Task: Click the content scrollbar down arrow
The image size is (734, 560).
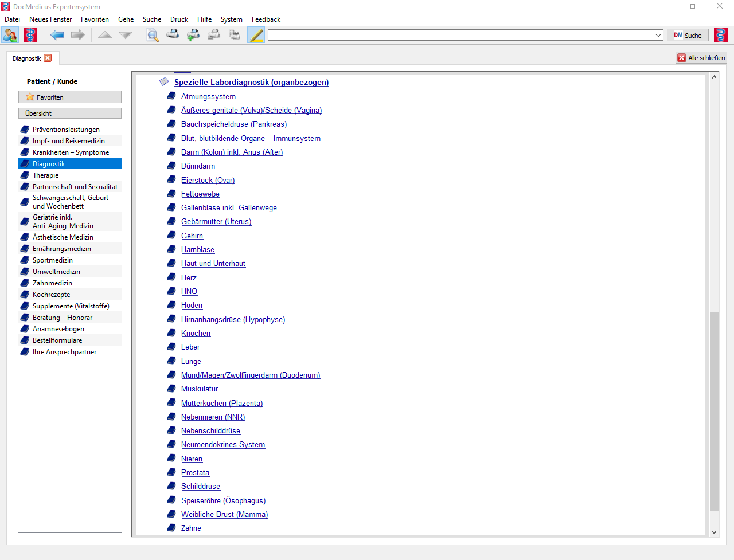Action: pyautogui.click(x=714, y=532)
